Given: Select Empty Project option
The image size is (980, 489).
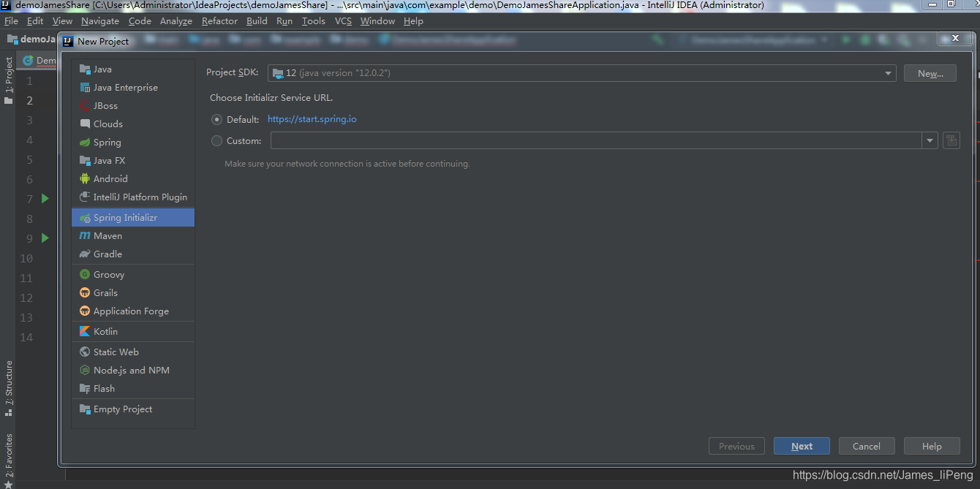Looking at the screenshot, I should coord(133,409).
